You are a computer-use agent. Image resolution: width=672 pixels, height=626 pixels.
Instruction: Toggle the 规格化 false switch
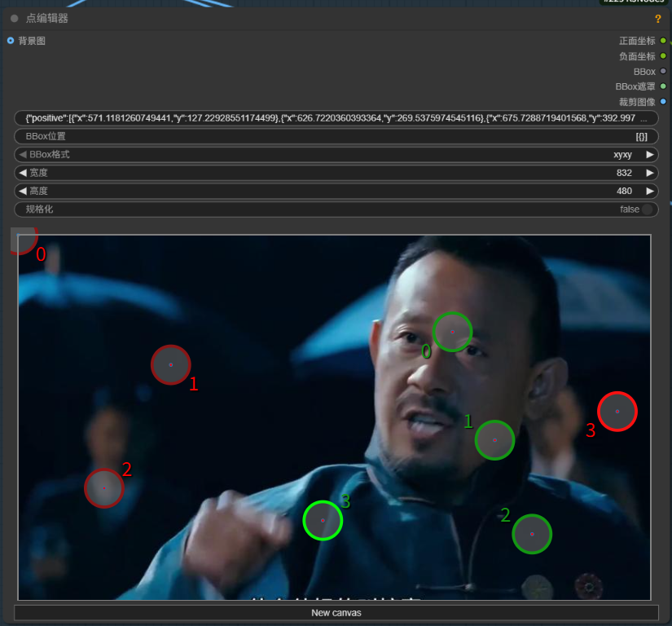[647, 209]
